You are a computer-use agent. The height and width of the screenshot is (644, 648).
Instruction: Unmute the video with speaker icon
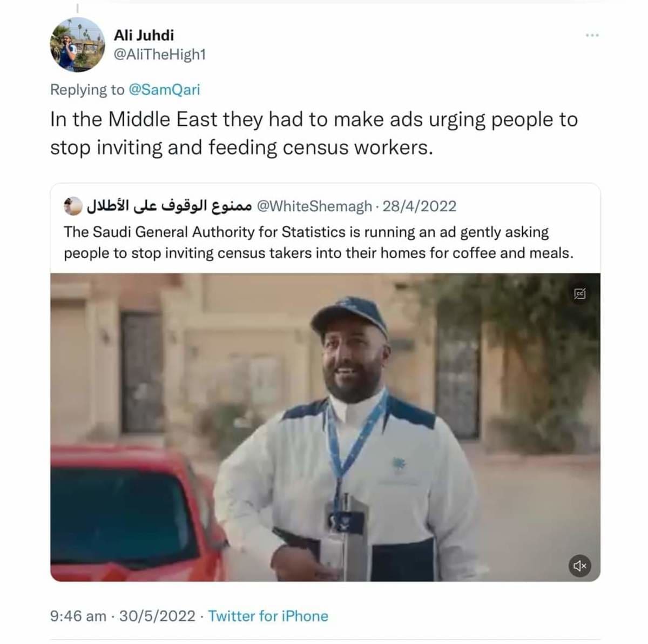pyautogui.click(x=579, y=566)
